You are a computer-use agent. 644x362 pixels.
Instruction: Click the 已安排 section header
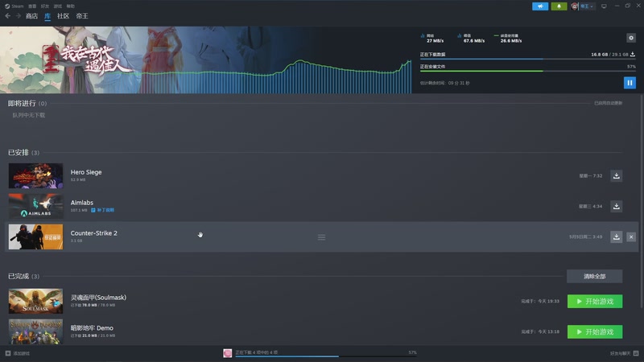pos(23,153)
